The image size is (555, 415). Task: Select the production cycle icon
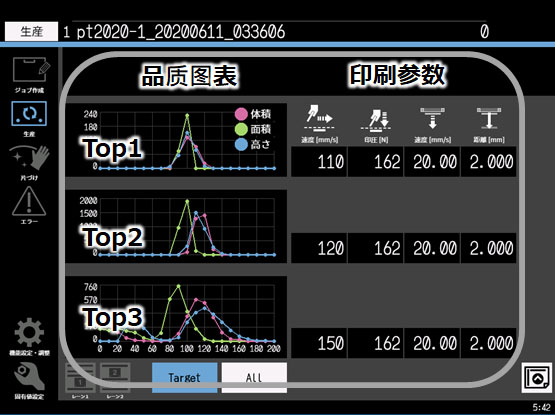click(x=29, y=114)
